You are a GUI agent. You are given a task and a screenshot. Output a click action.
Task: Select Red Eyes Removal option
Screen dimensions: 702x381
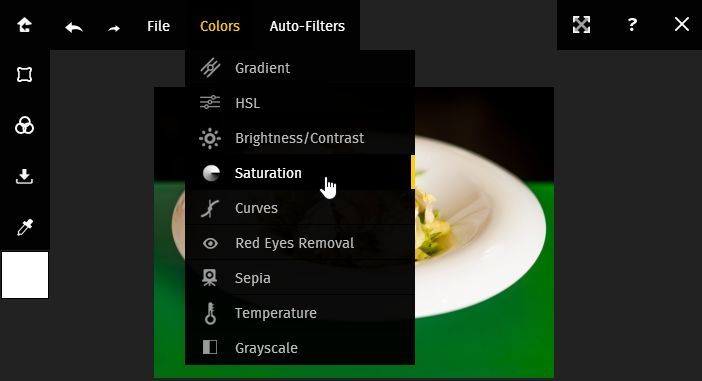[x=300, y=243]
